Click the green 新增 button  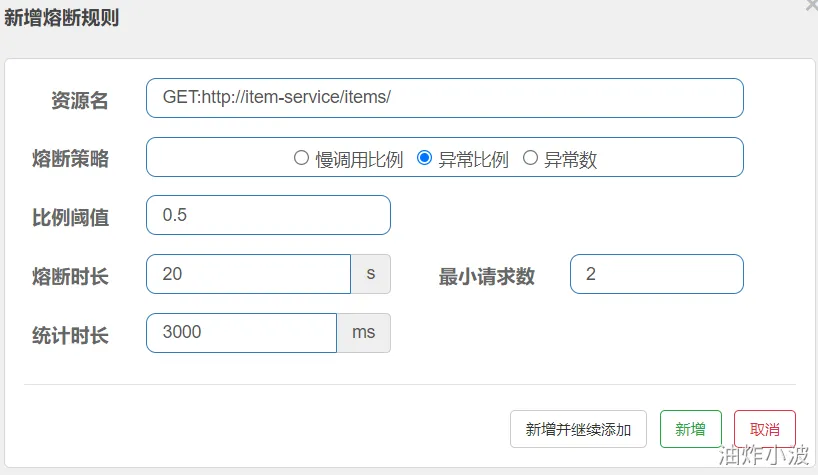coord(690,429)
